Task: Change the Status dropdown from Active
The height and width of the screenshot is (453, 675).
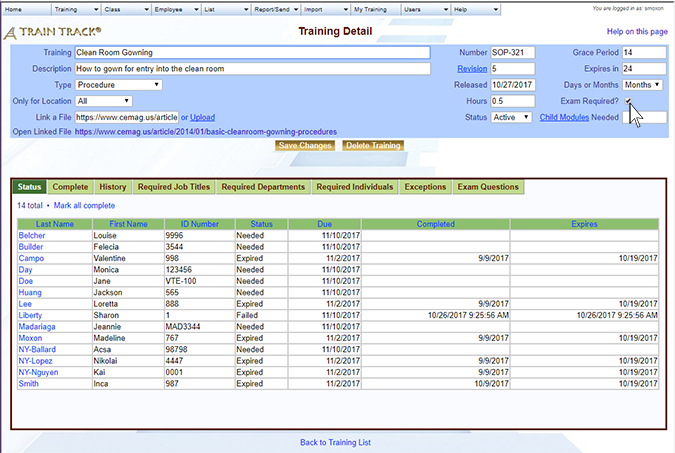Action: point(511,117)
